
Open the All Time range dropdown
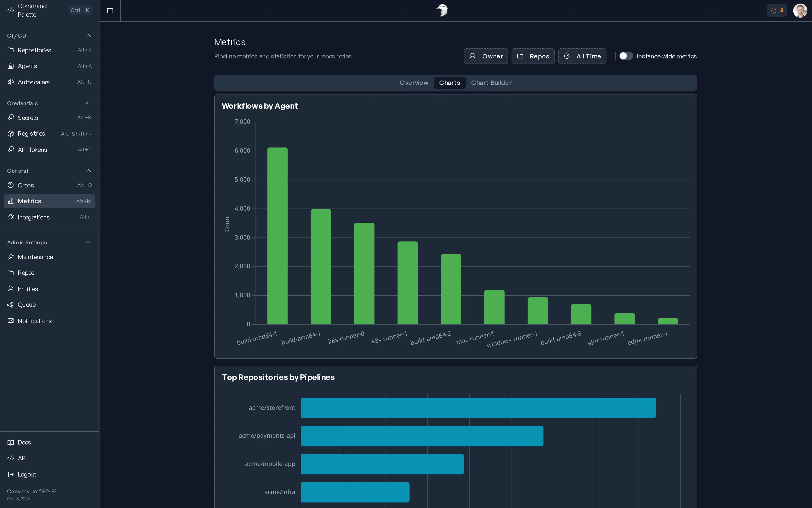click(582, 56)
